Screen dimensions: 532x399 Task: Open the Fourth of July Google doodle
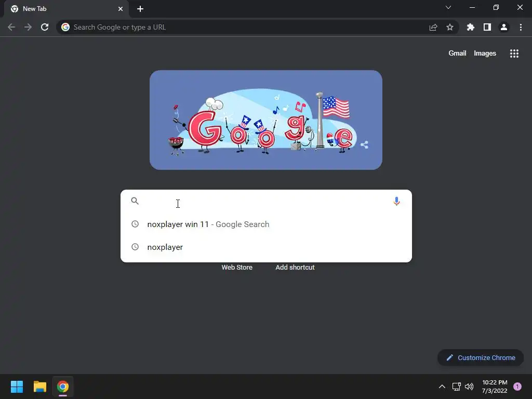pyautogui.click(x=265, y=120)
